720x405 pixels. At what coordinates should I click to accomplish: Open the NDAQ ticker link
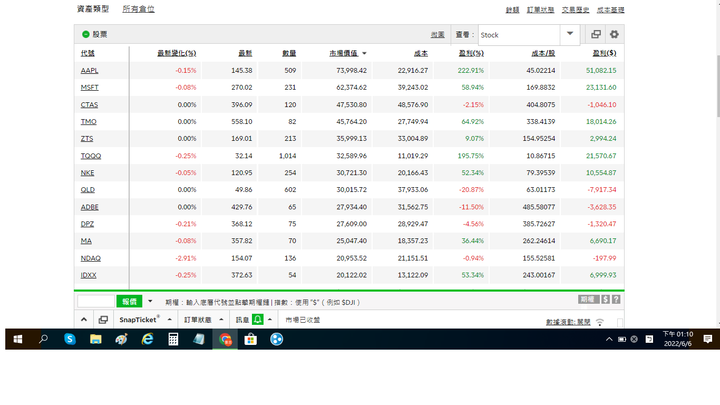point(90,259)
